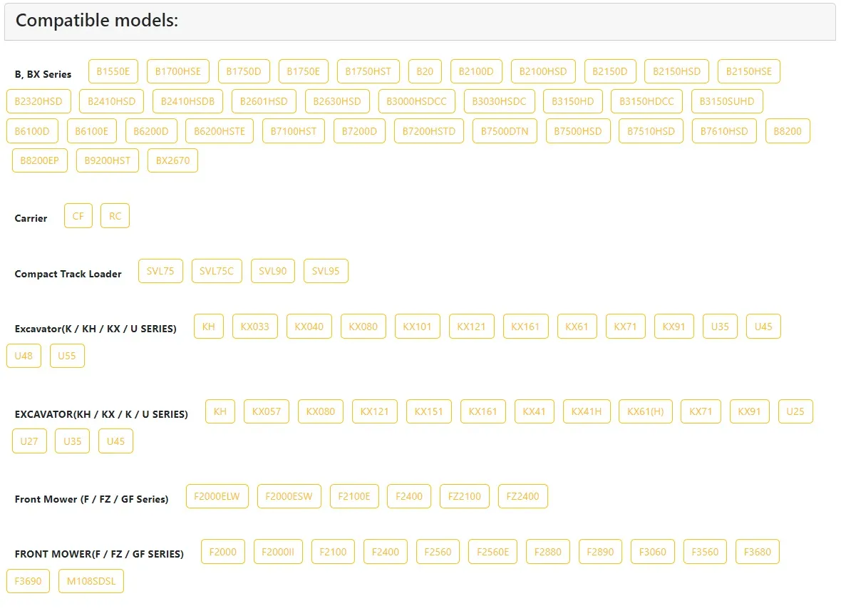Select the KX040 excavator tag

point(309,327)
